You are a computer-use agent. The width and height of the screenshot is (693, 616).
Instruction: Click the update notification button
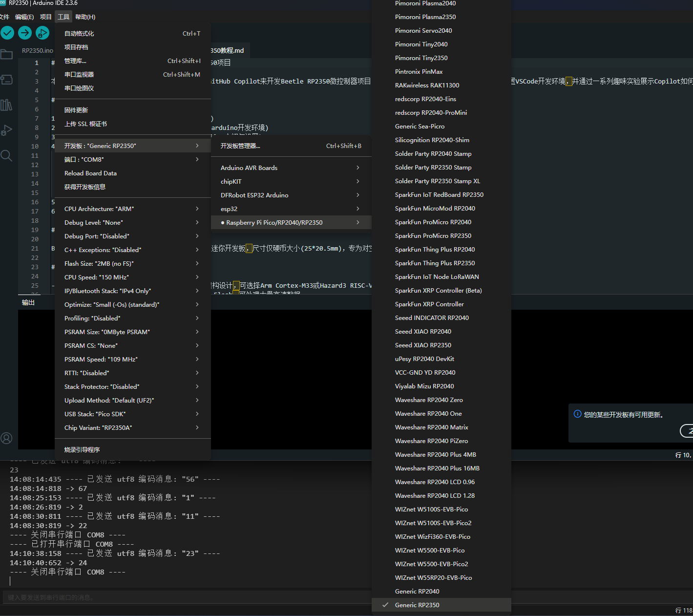[x=687, y=430]
